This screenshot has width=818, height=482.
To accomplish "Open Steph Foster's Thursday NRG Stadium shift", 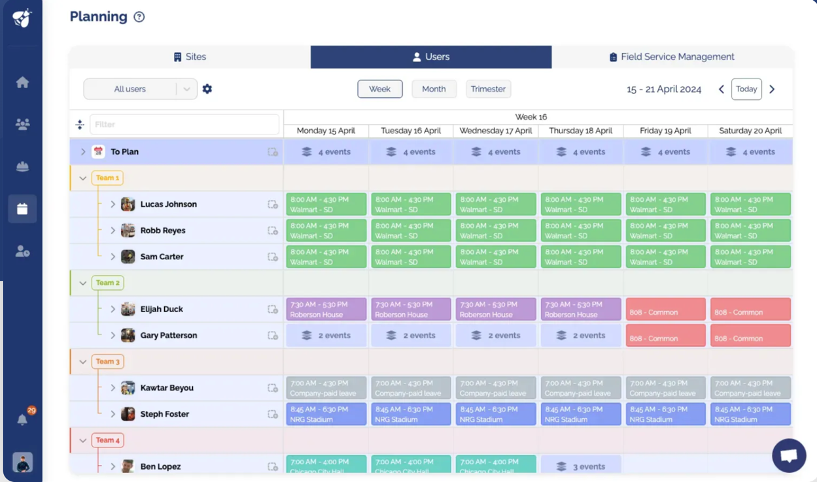I will (581, 414).
